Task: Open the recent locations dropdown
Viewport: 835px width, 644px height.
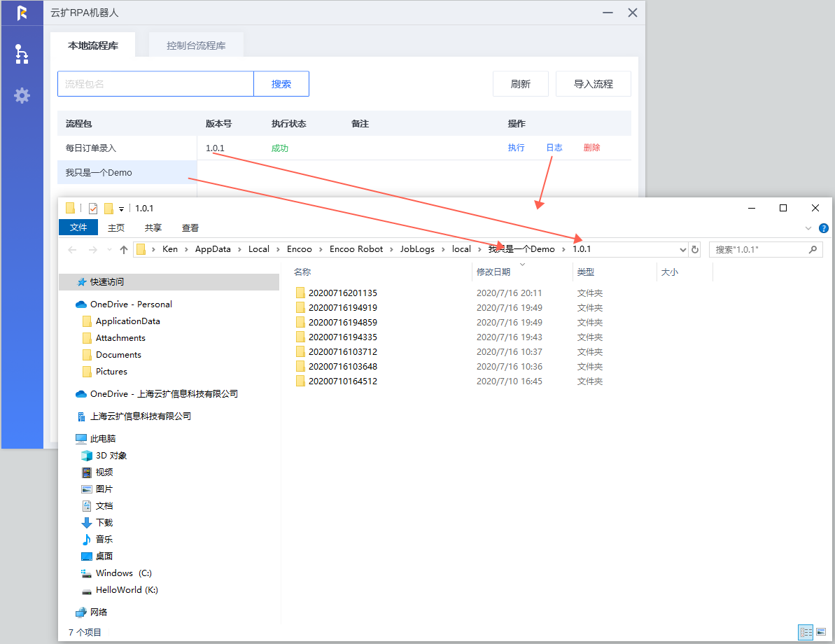Action: tap(109, 249)
